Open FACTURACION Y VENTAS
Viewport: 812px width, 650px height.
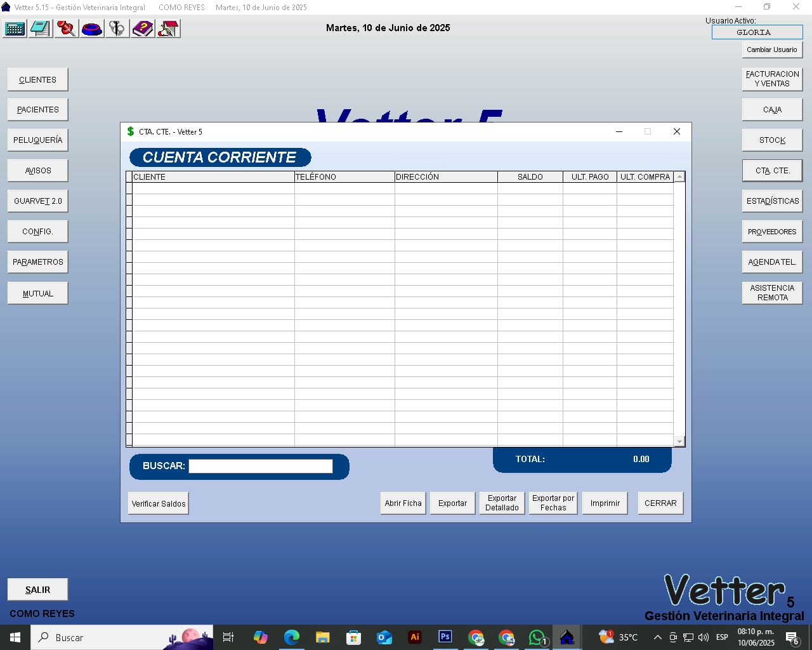772,79
